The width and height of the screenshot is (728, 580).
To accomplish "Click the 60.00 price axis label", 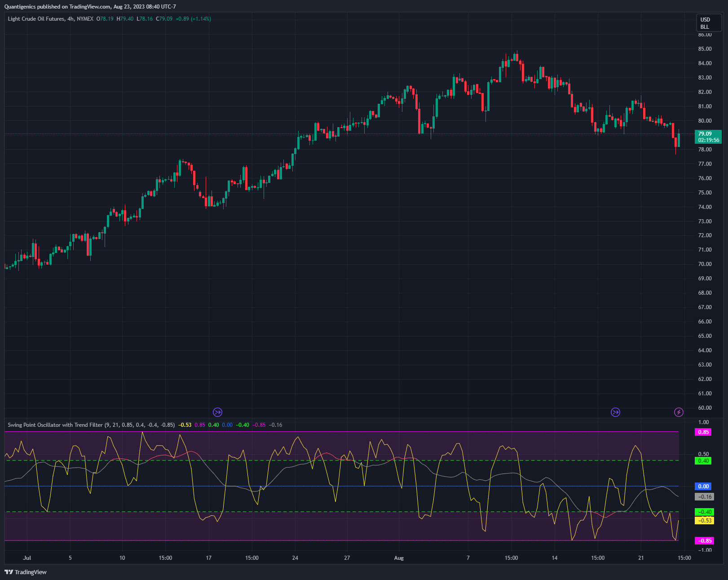I will coord(705,408).
